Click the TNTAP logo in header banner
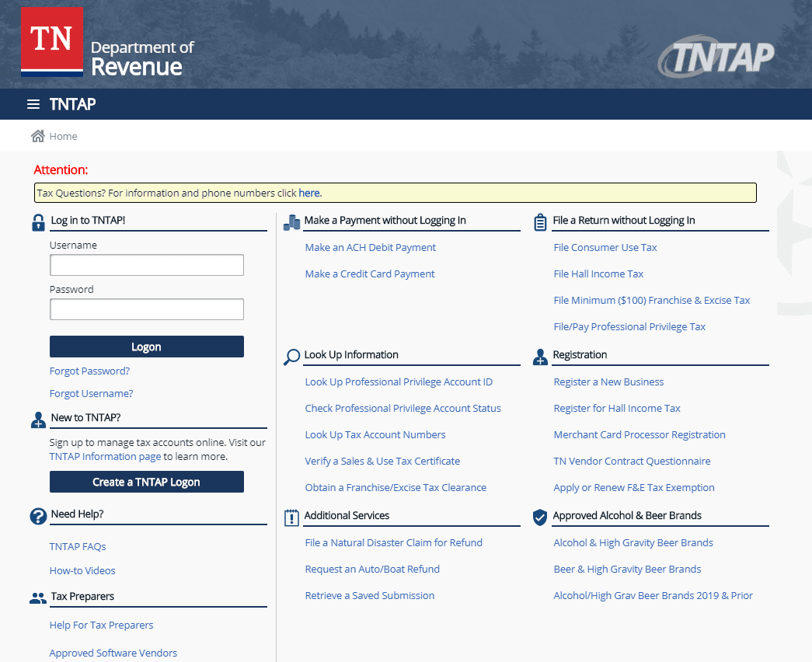The height and width of the screenshot is (662, 812). 716,57
